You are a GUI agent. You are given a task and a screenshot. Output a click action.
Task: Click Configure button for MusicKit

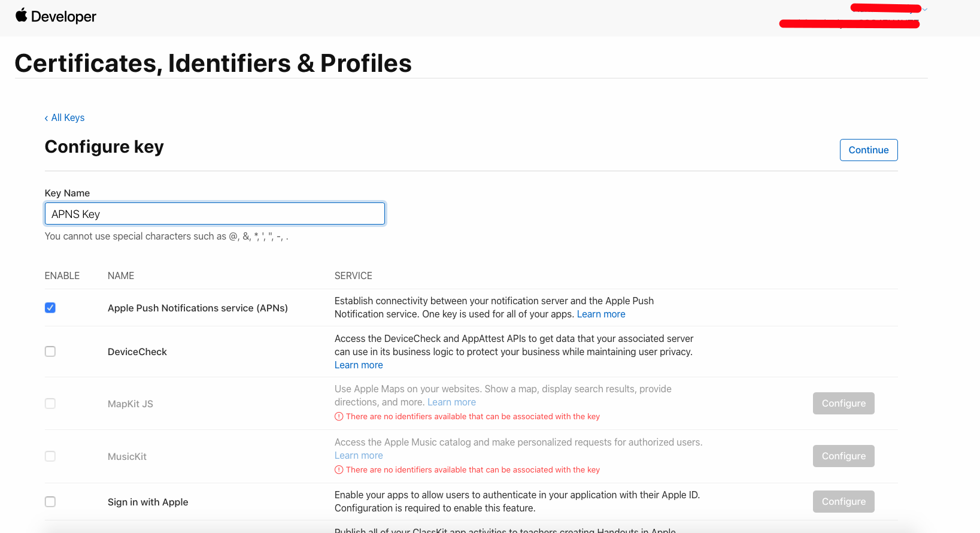click(x=843, y=456)
